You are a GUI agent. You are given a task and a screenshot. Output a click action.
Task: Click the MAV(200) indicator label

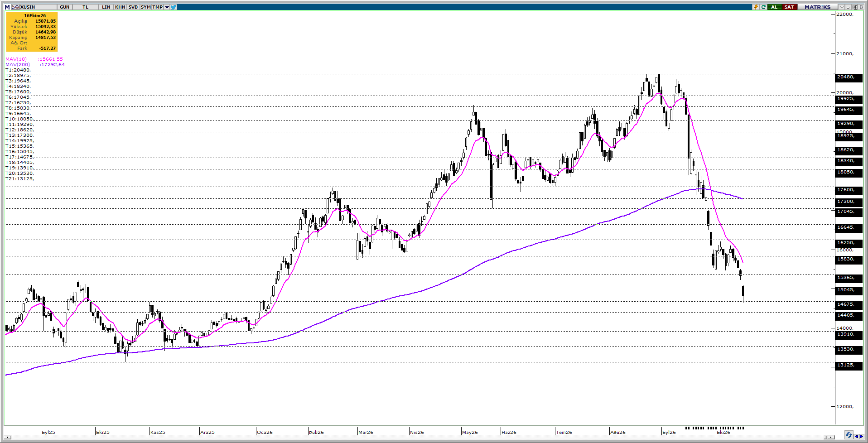[x=18, y=64]
